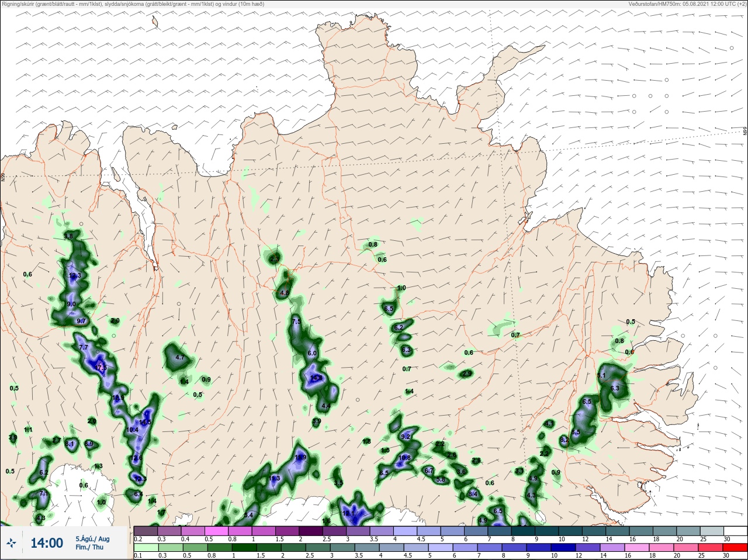
Task: Click the 14:00 forecast time label
Action: 47,543
